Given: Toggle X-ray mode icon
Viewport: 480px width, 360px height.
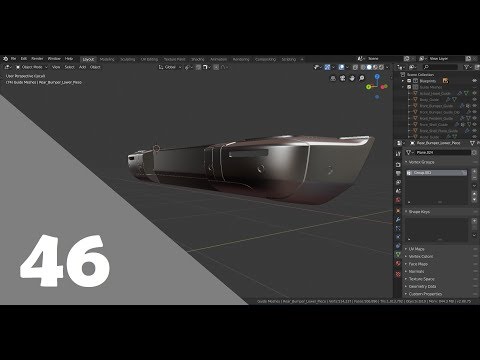Looking at the screenshot, I should tap(355, 67).
